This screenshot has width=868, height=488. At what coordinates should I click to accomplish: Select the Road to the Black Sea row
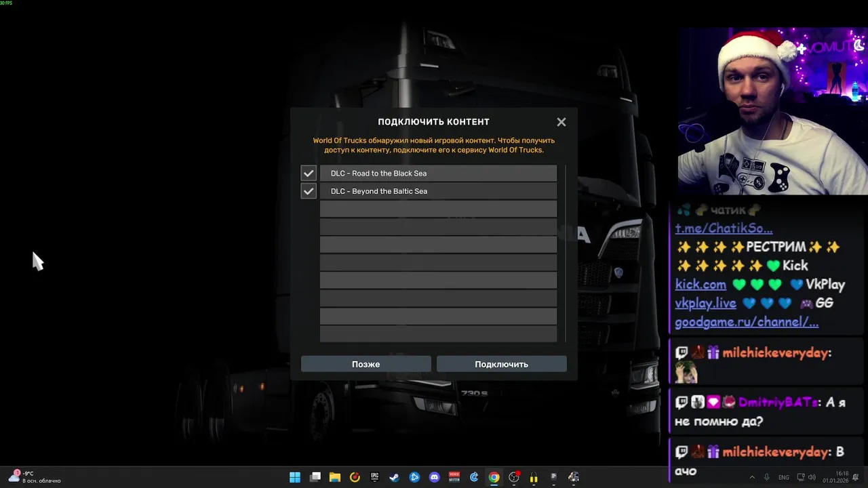pos(438,174)
